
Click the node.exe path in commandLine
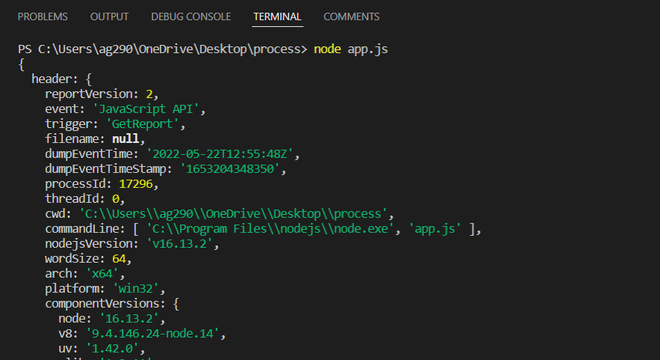tap(270, 229)
